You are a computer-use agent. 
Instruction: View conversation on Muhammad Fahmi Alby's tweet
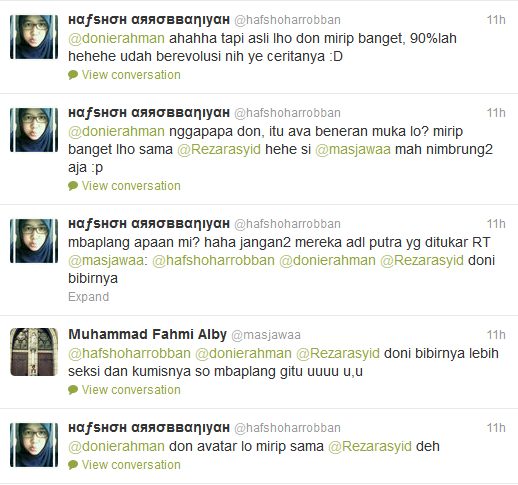point(131,390)
